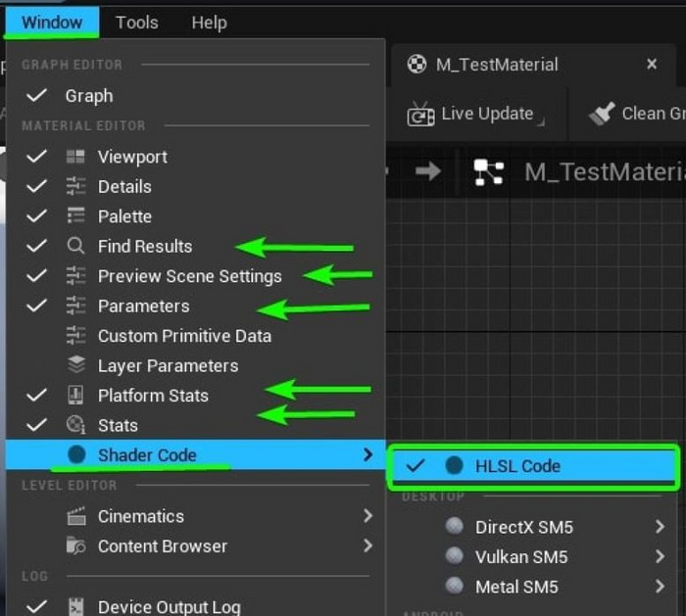Viewport: 686px width, 616px height.
Task: Expand the Cinematics submenu arrow
Action: tap(367, 516)
